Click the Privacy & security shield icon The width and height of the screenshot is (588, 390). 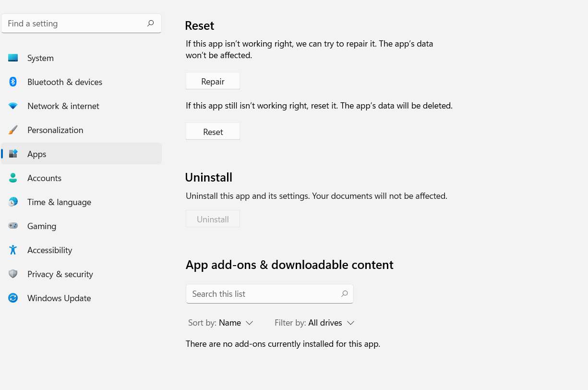point(13,274)
